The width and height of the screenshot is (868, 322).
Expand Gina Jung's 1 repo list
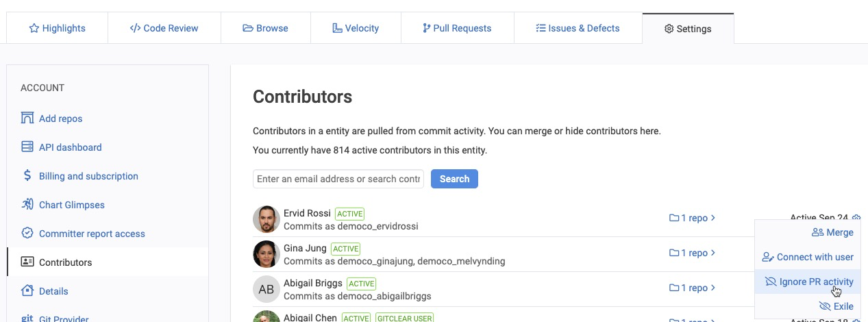(x=692, y=253)
